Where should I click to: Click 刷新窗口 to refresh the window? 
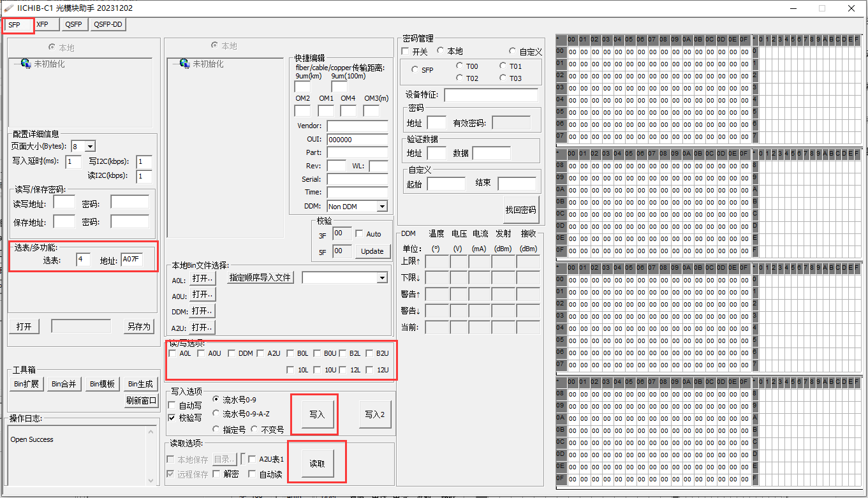click(140, 400)
